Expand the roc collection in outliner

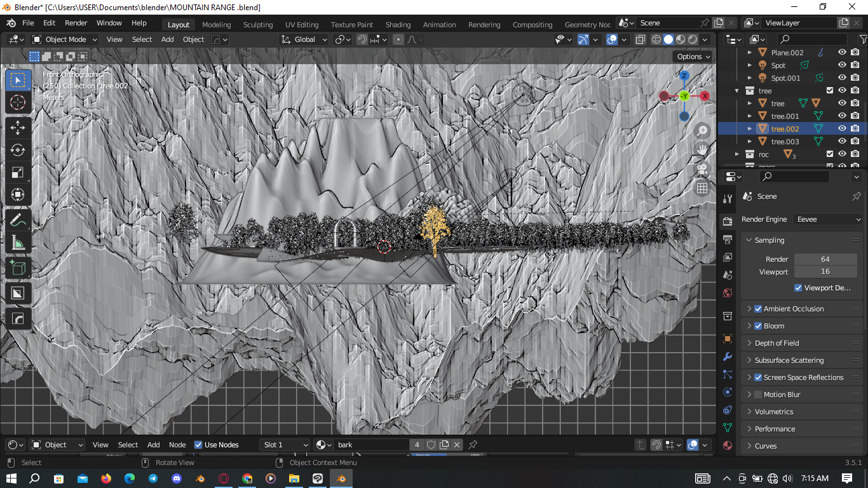(737, 154)
